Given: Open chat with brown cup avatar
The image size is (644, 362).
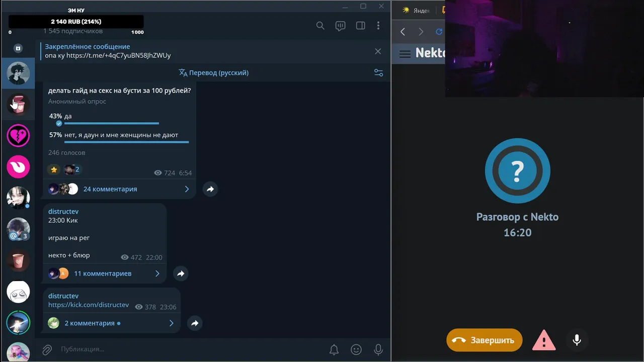Looking at the screenshot, I should tap(18, 260).
